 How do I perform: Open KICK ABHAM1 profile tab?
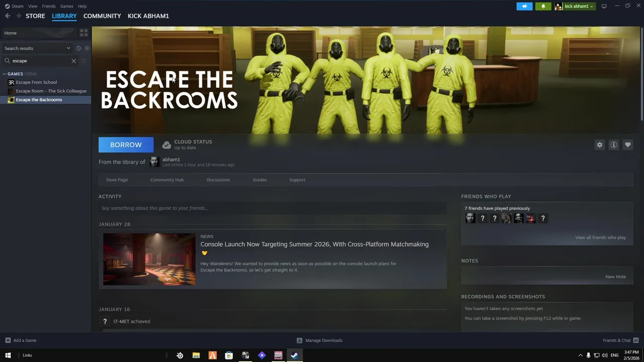coord(148,16)
